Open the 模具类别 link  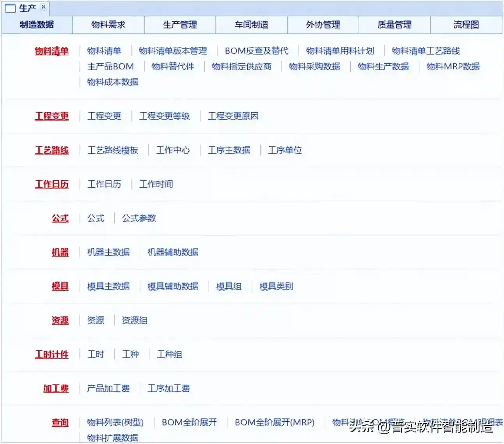coord(276,286)
